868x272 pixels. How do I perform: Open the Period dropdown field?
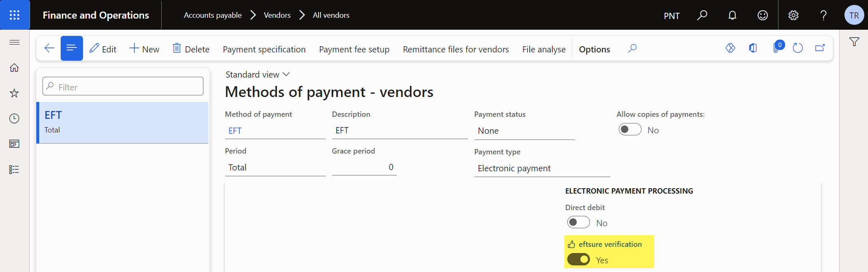[275, 168]
